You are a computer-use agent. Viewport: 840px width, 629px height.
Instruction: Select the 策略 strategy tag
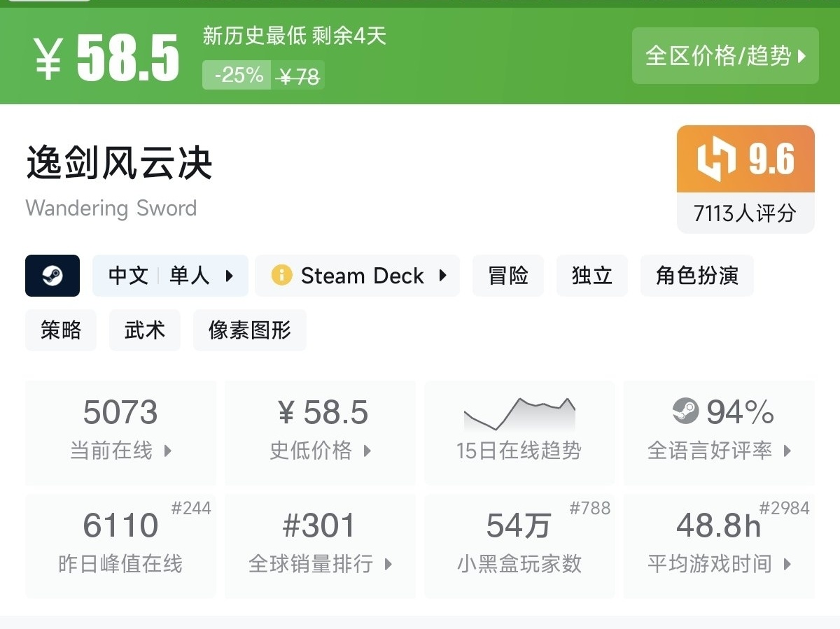pos(61,330)
